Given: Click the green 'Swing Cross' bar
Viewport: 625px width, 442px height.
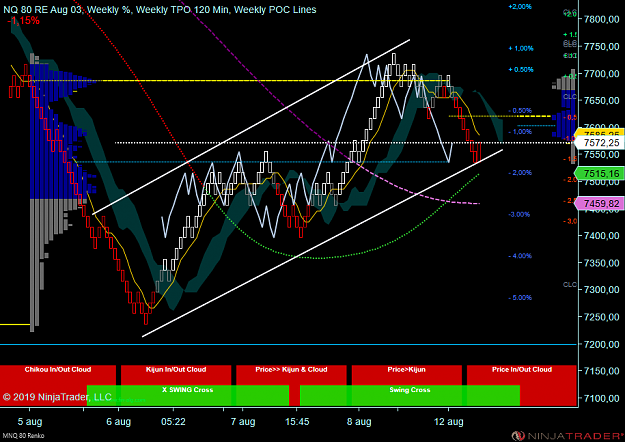Looking at the screenshot, I should click(410, 395).
